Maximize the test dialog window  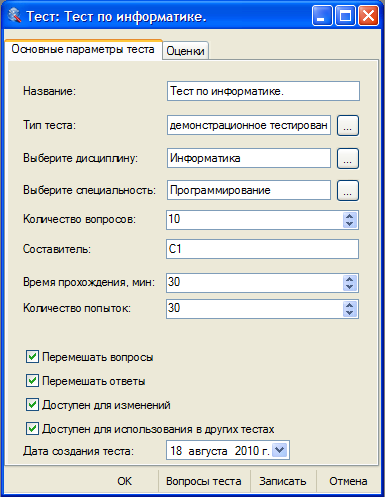coord(345,16)
